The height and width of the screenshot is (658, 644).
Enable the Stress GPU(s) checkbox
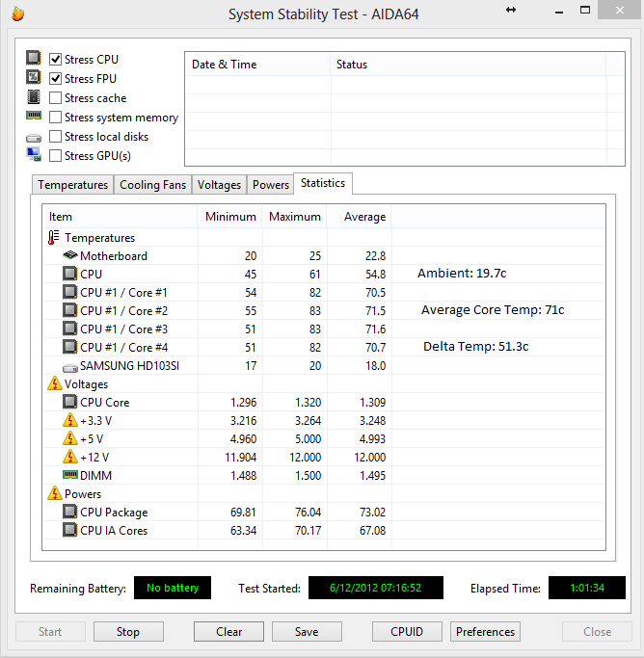[x=55, y=156]
